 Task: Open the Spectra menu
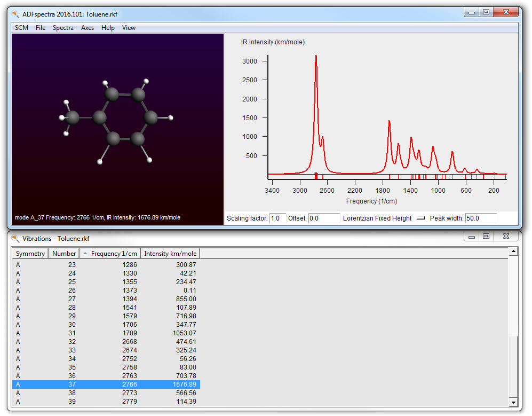pyautogui.click(x=63, y=28)
